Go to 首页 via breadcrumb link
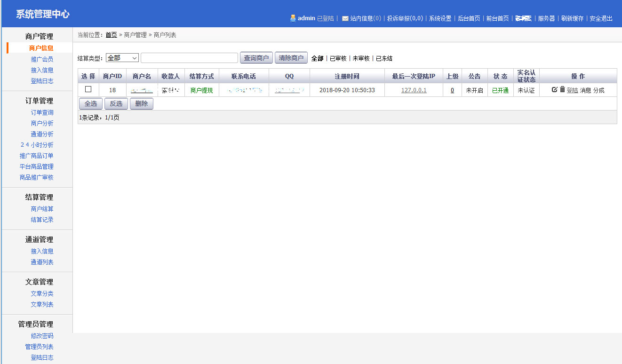This screenshot has height=364, width=622. click(111, 35)
